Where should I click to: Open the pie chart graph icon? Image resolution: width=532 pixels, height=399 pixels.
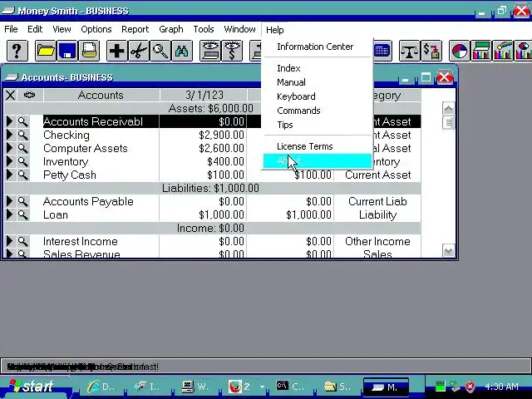(x=460, y=51)
